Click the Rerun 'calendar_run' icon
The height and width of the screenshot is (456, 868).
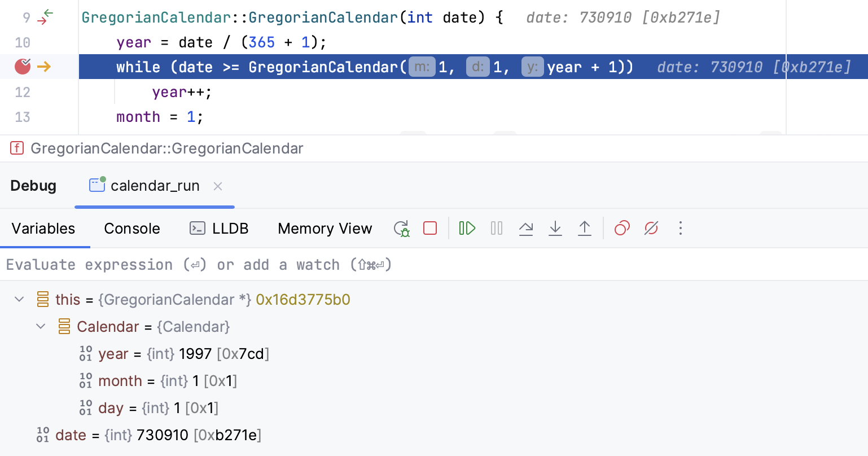pos(402,228)
